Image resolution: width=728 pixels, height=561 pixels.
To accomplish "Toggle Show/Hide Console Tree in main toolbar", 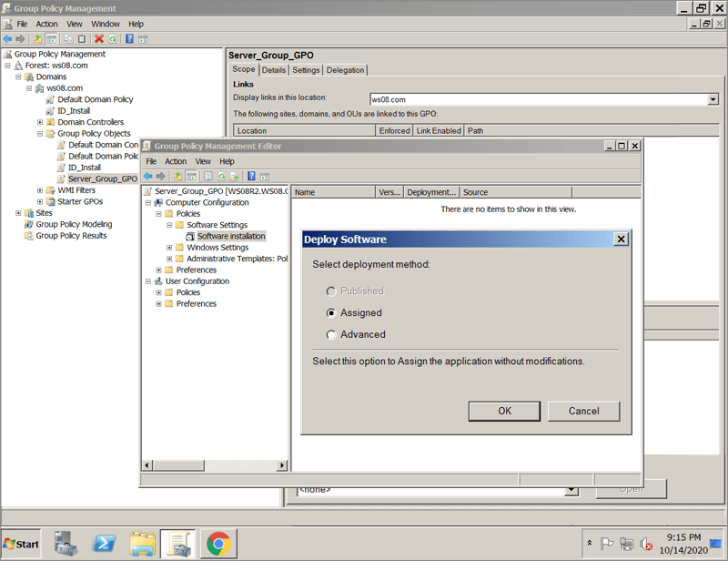I will tap(52, 39).
